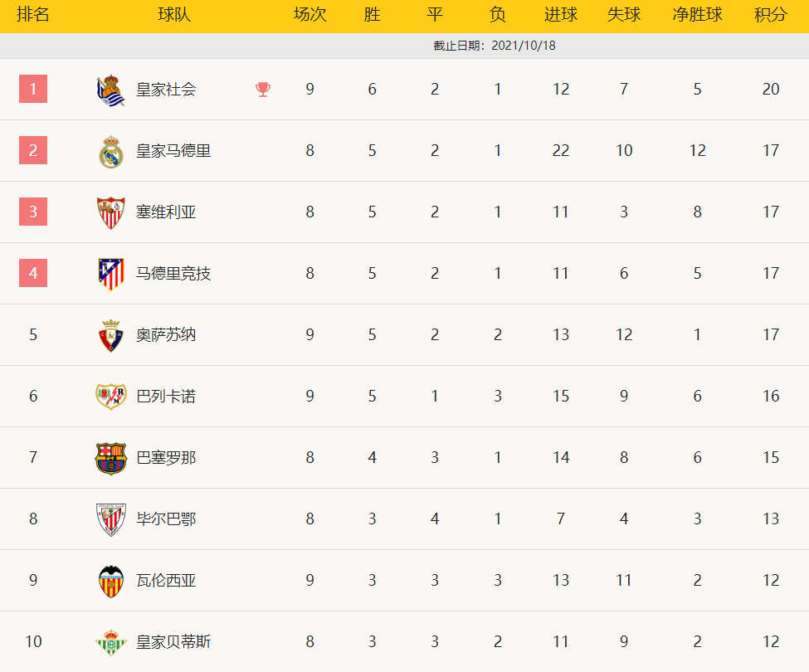
Task: Click the Barcelona club crest
Action: point(111,458)
